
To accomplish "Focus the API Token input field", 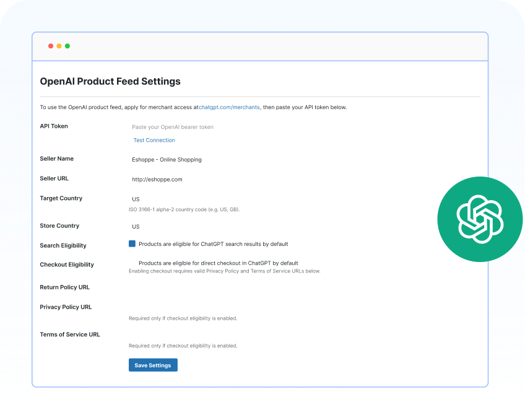I will pyautogui.click(x=173, y=127).
